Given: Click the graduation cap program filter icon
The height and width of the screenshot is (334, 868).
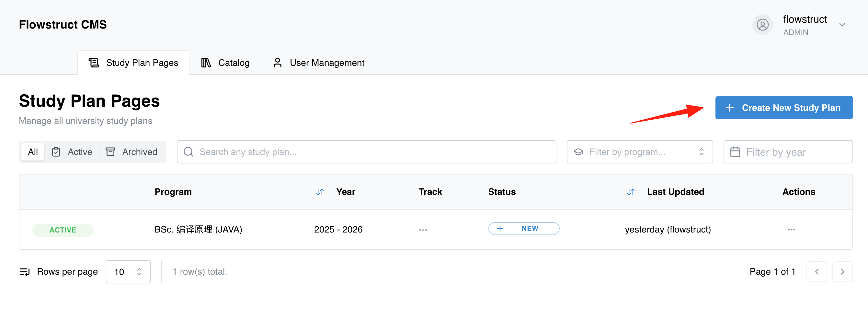Looking at the screenshot, I should 578,152.
